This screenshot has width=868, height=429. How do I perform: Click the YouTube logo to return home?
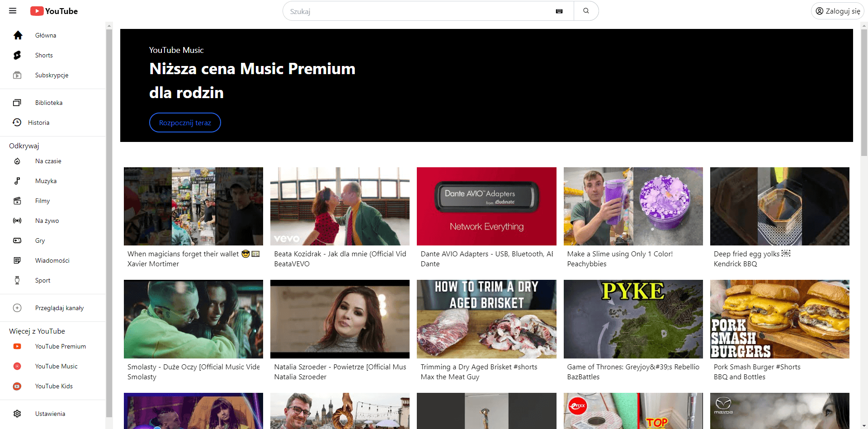click(x=54, y=11)
